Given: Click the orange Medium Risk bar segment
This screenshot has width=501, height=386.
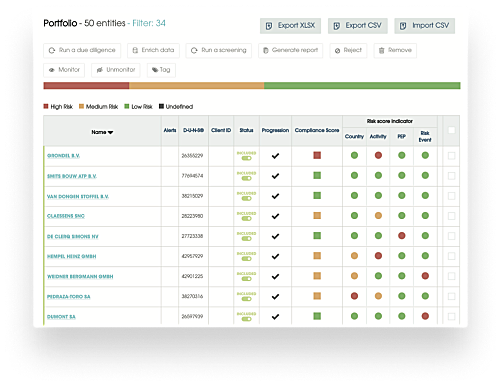Looking at the screenshot, I should coord(197,86).
